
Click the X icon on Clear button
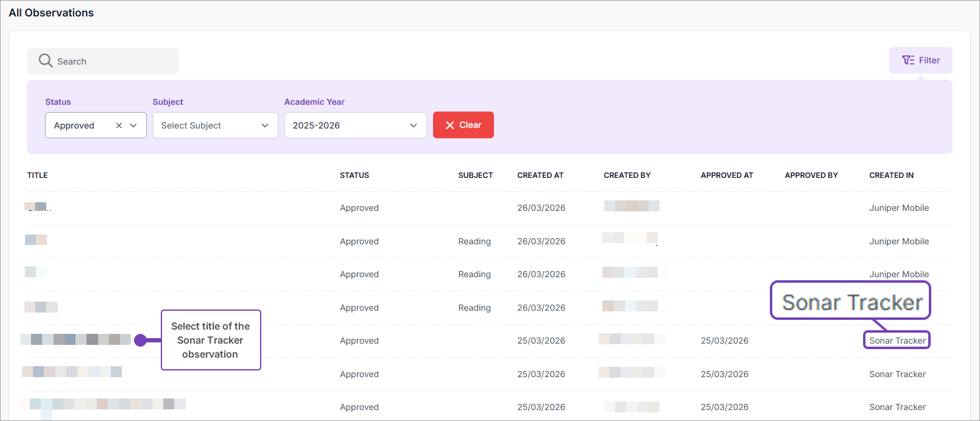[450, 125]
